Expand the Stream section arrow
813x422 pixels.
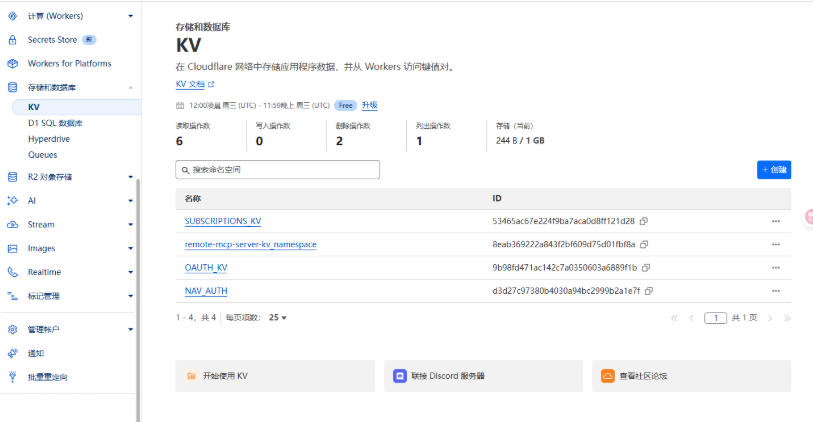point(131,225)
